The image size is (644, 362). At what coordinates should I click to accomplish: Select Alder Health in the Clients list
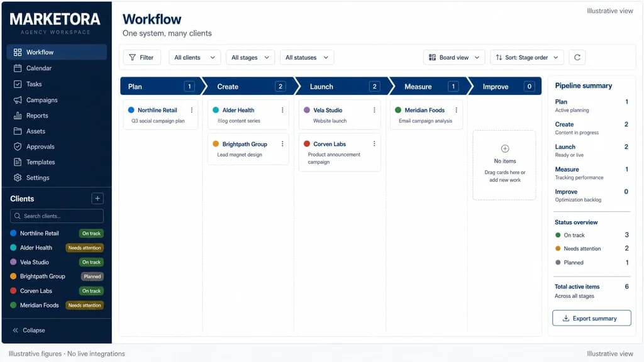pos(57,248)
